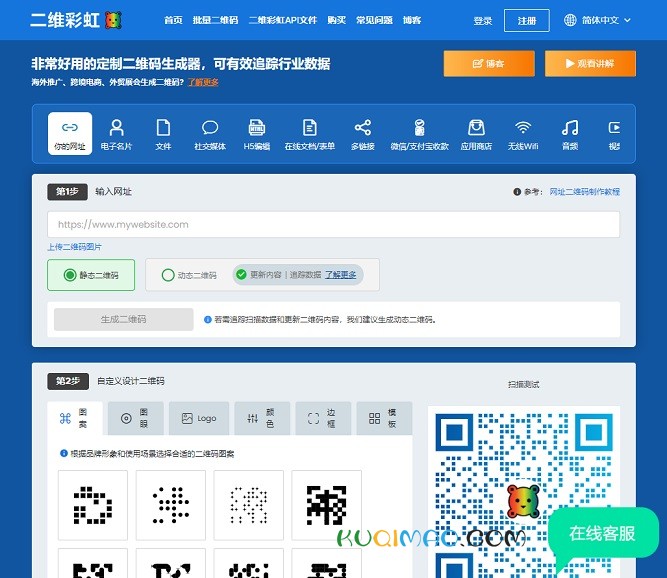Select the 微信/支付宝收款 payment icon
667x578 pixels.
tap(419, 128)
